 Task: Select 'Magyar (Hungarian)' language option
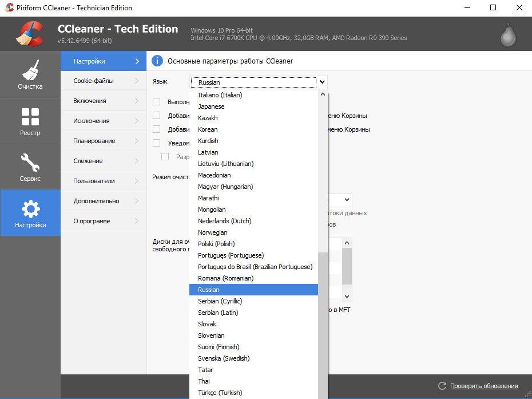(254, 187)
